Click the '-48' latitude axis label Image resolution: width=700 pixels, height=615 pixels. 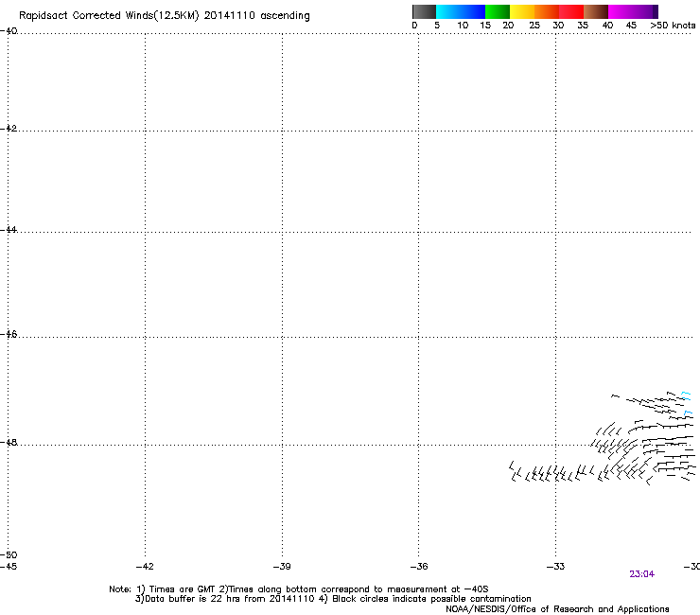pyautogui.click(x=9, y=443)
